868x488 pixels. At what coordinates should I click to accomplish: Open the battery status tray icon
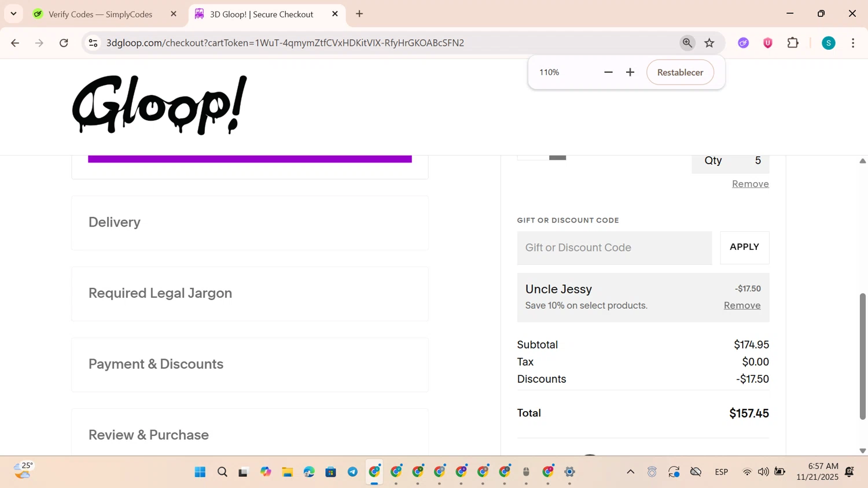point(780,472)
